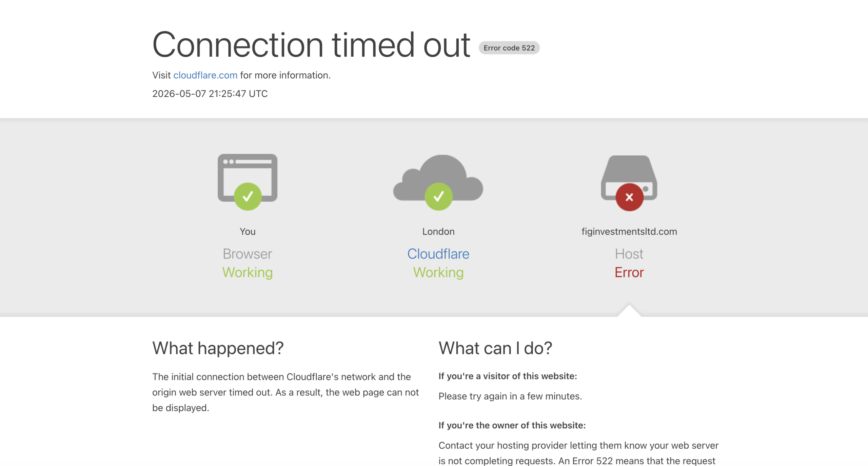Click the green checkmark on cloud icon
The width and height of the screenshot is (868, 466).
pyautogui.click(x=438, y=196)
